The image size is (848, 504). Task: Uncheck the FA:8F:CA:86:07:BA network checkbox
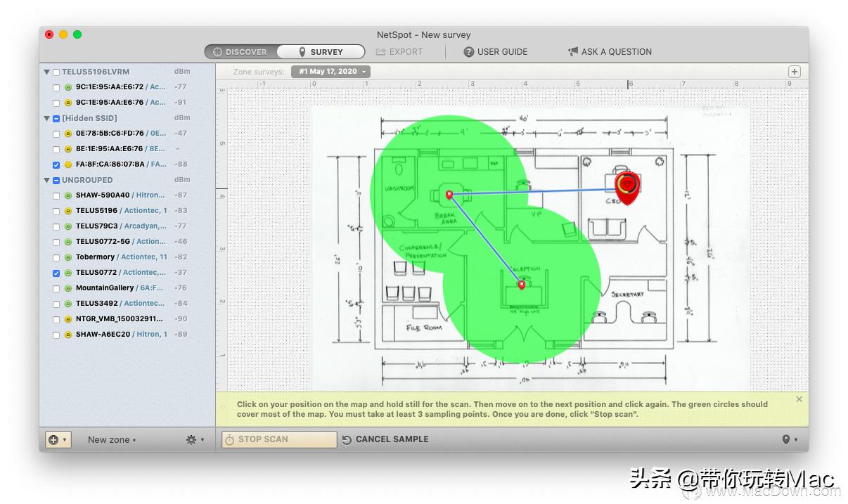click(x=56, y=164)
